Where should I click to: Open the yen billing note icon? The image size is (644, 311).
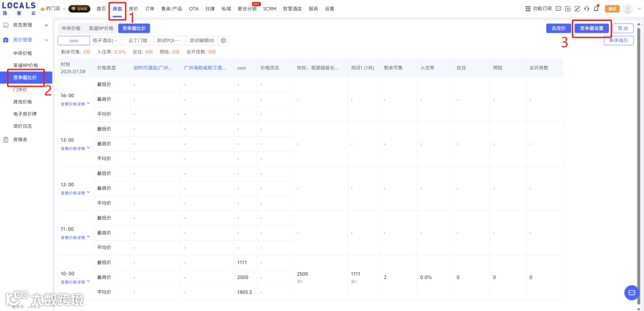coord(568,8)
